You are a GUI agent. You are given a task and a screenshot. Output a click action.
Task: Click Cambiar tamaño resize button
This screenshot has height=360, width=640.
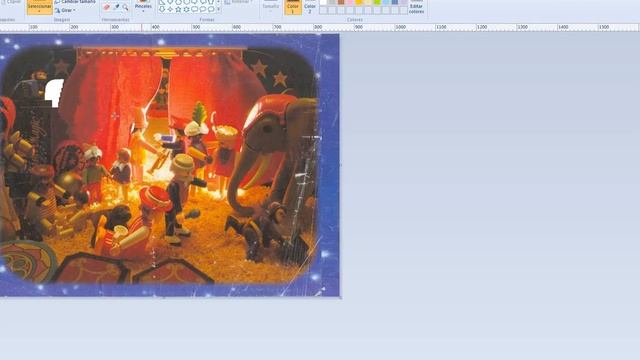[x=76, y=2]
